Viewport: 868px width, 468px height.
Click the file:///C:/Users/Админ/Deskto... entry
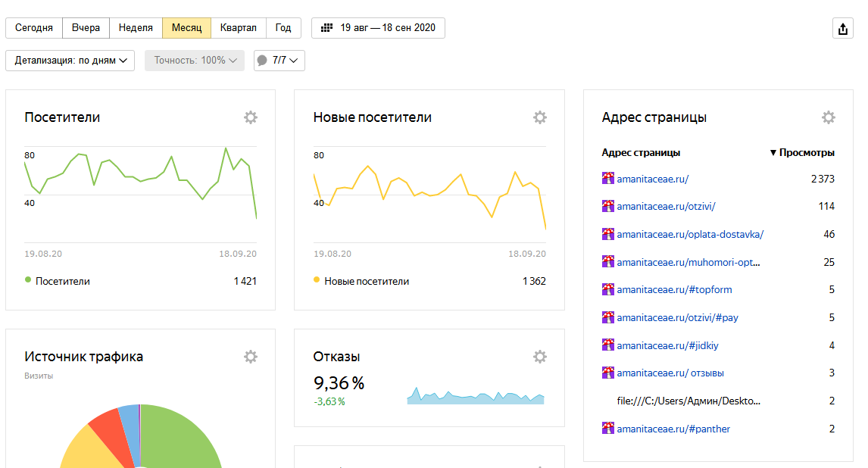688,401
